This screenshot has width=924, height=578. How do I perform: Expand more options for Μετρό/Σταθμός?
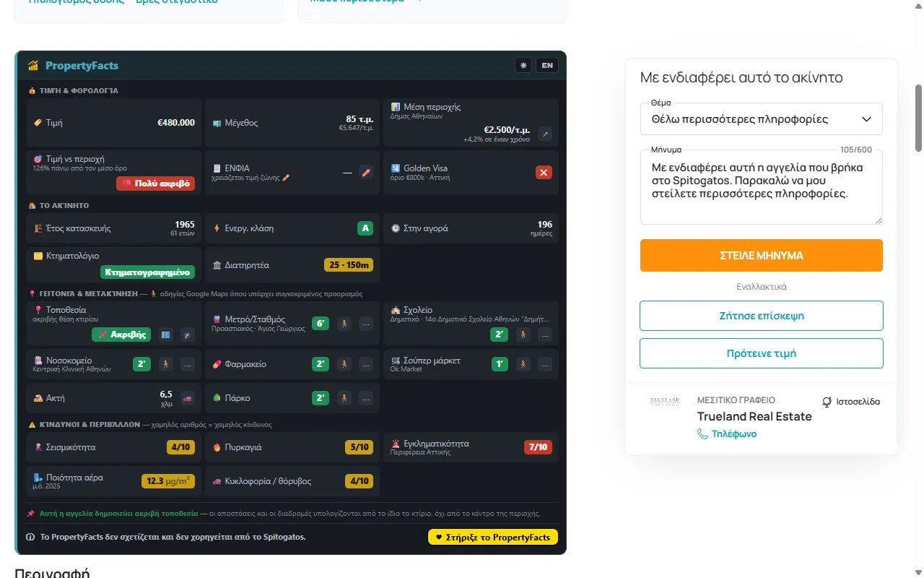[x=366, y=324]
